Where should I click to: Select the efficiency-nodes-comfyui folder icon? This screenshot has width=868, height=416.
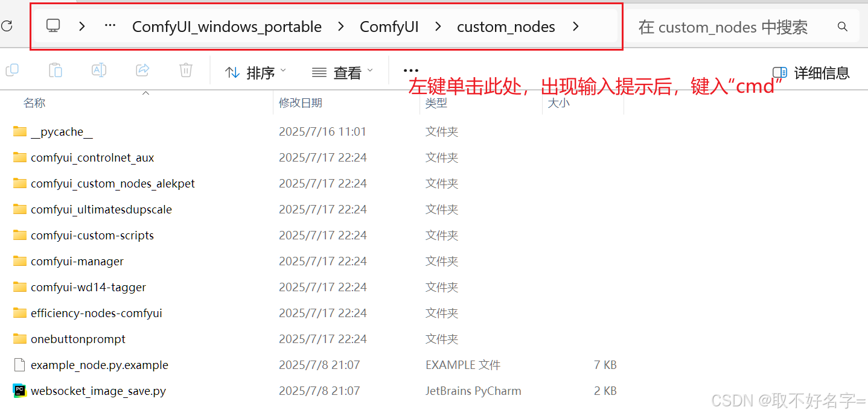(x=20, y=313)
